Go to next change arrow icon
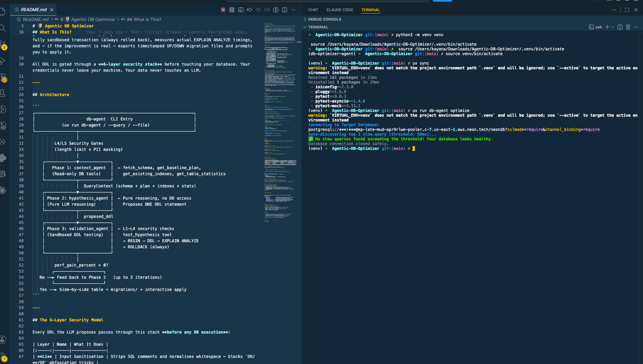Screen dimensions: 643x364 (x=267, y=10)
